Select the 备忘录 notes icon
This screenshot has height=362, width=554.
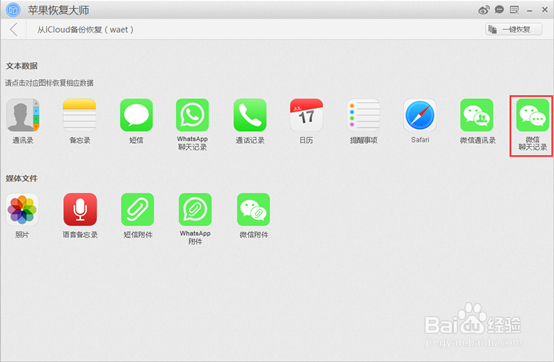79,115
